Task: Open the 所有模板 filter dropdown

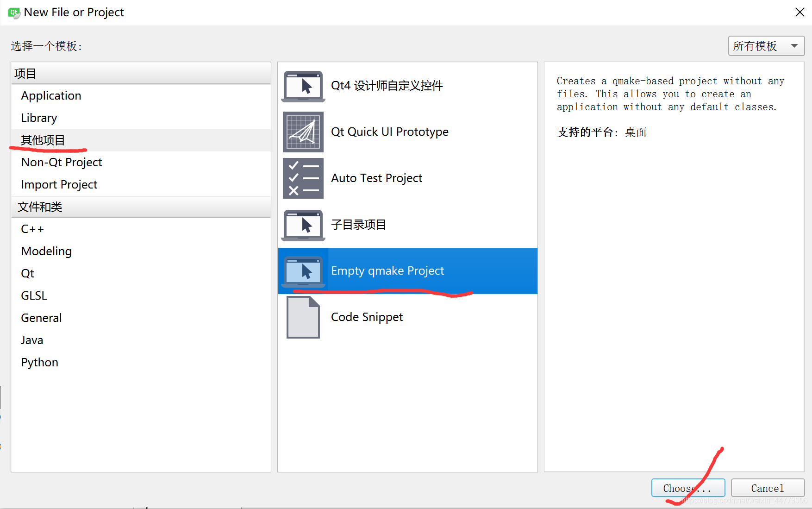Action: coord(766,46)
